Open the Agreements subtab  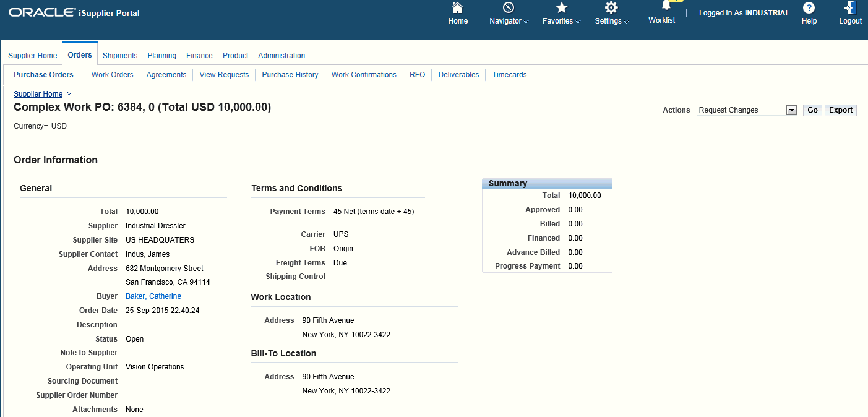pyautogui.click(x=166, y=75)
